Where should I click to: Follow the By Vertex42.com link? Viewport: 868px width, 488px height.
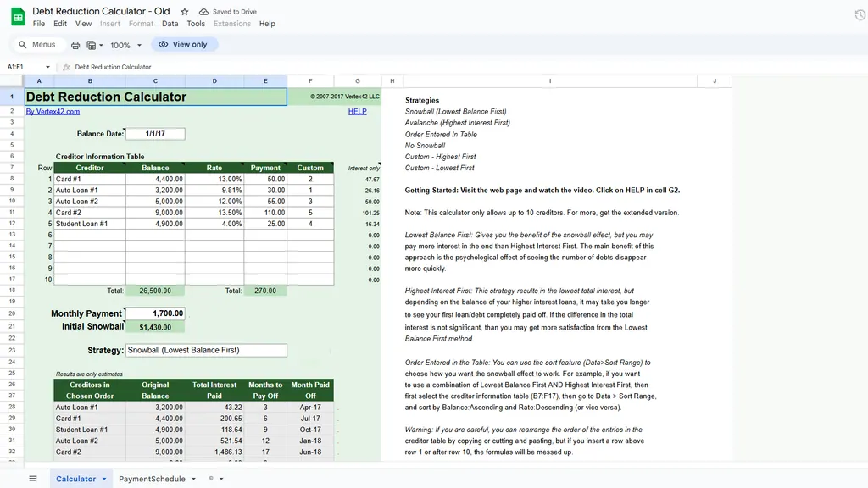pos(53,111)
